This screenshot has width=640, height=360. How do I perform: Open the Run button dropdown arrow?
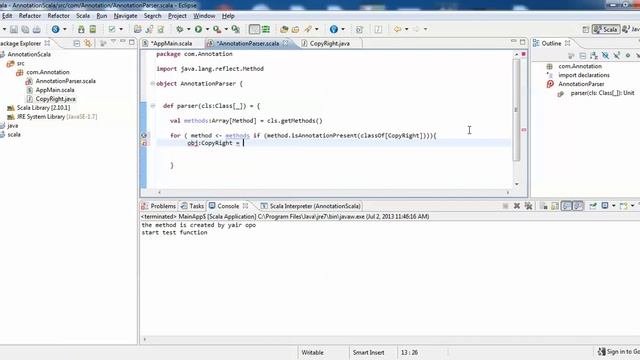[207, 29]
